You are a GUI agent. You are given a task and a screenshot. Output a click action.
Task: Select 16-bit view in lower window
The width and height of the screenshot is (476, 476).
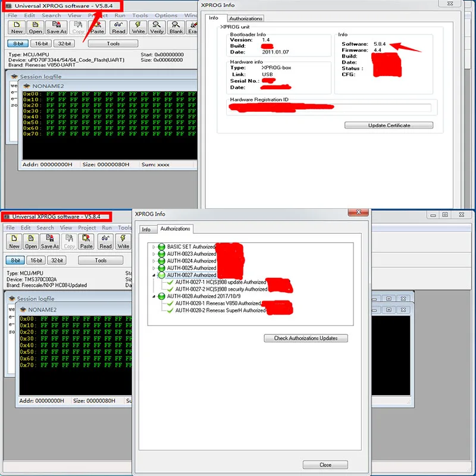pos(36,260)
